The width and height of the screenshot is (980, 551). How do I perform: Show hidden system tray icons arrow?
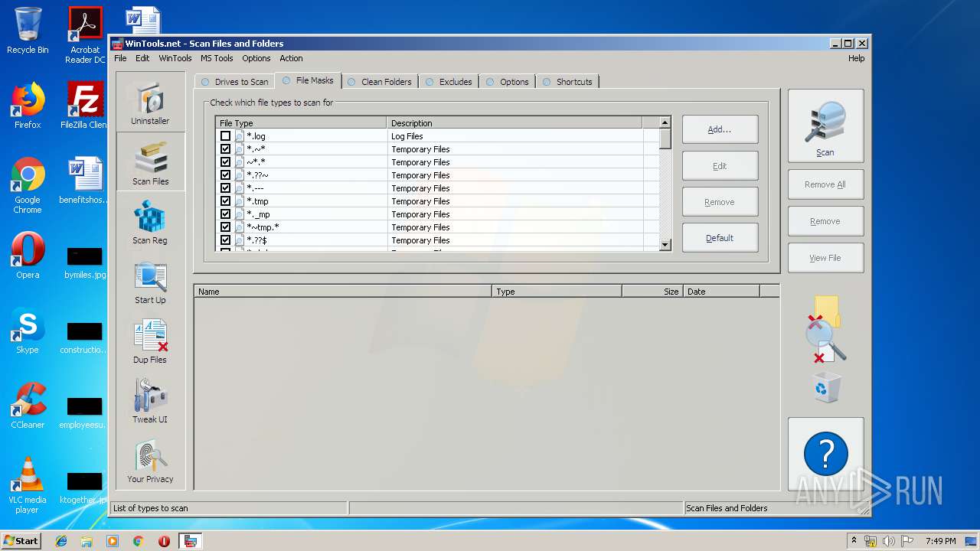click(854, 540)
